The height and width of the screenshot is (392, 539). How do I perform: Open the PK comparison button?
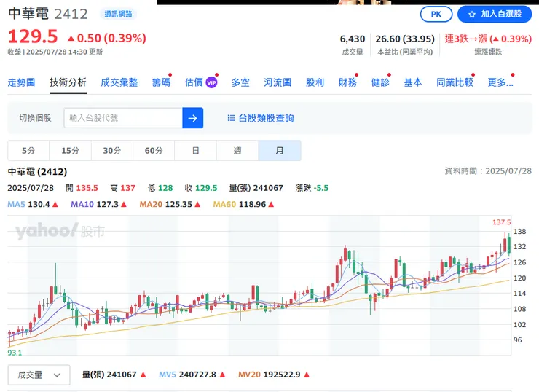click(x=436, y=14)
